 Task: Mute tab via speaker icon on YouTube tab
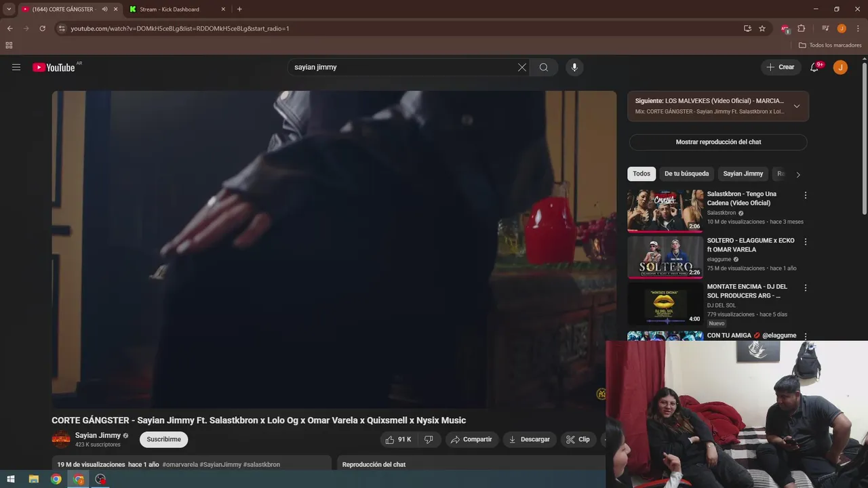[104, 9]
